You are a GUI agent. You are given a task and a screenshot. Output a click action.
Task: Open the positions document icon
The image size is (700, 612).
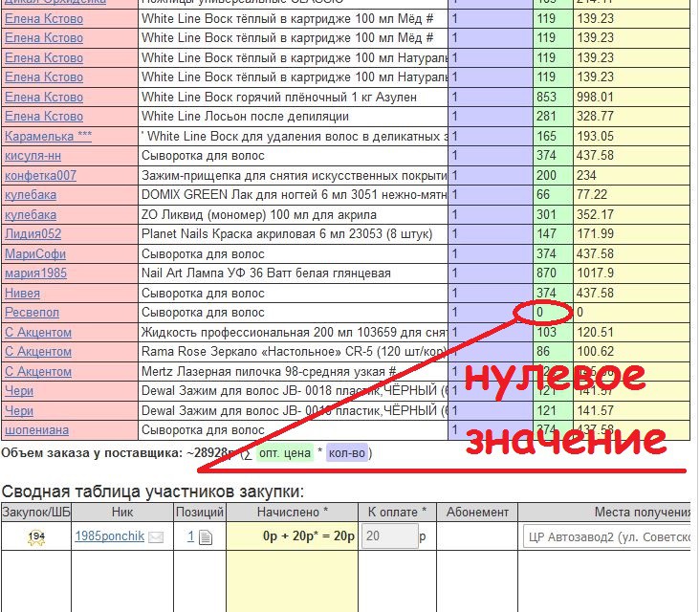206,537
